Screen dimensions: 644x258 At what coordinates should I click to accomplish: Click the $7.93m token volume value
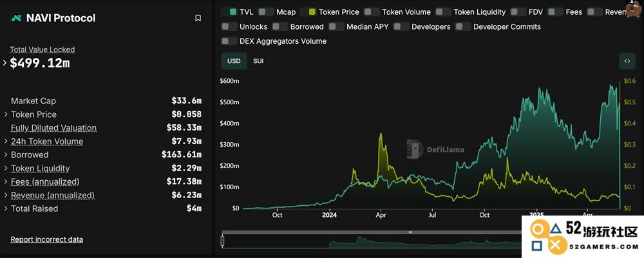pyautogui.click(x=187, y=142)
